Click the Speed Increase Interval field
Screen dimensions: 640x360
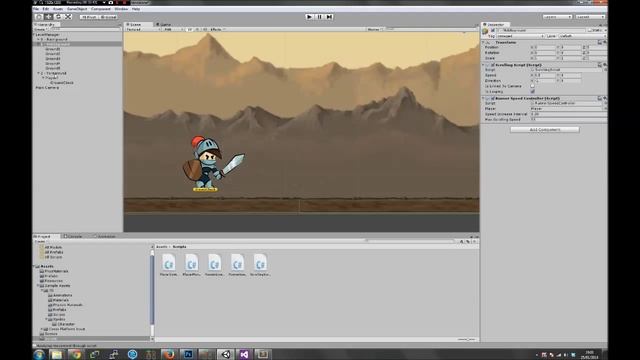[569, 114]
